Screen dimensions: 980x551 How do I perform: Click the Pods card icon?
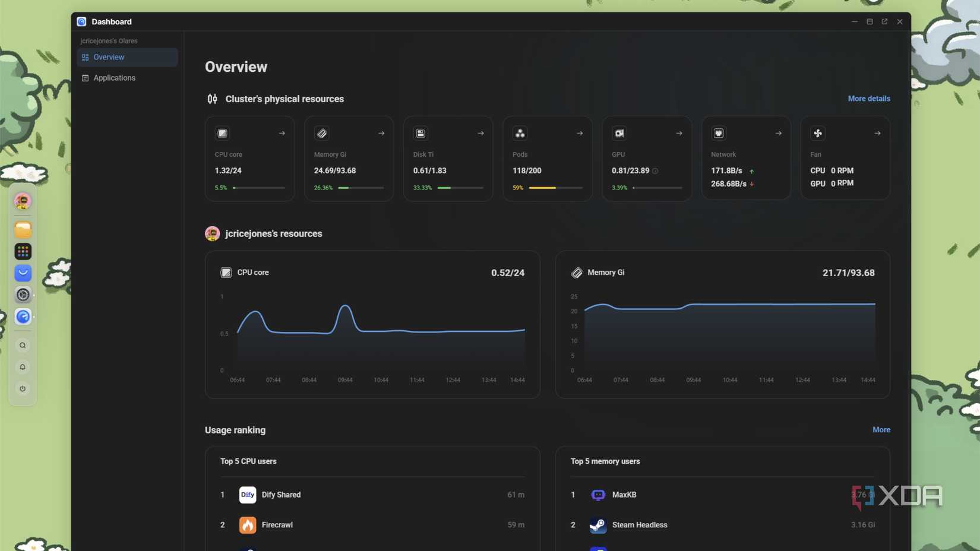click(520, 133)
